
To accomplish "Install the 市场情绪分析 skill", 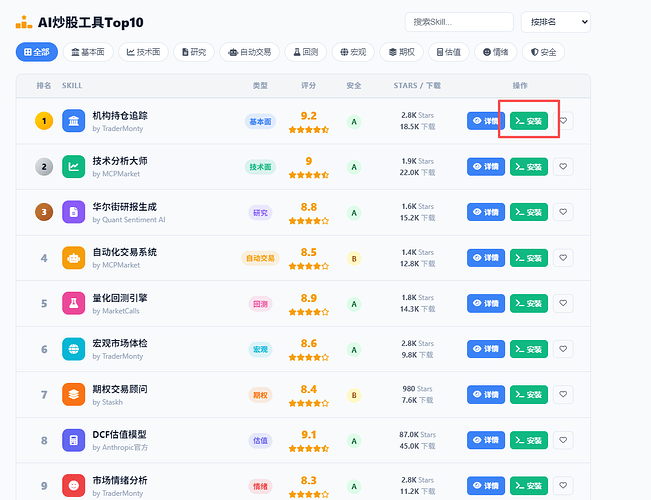I will (x=529, y=485).
